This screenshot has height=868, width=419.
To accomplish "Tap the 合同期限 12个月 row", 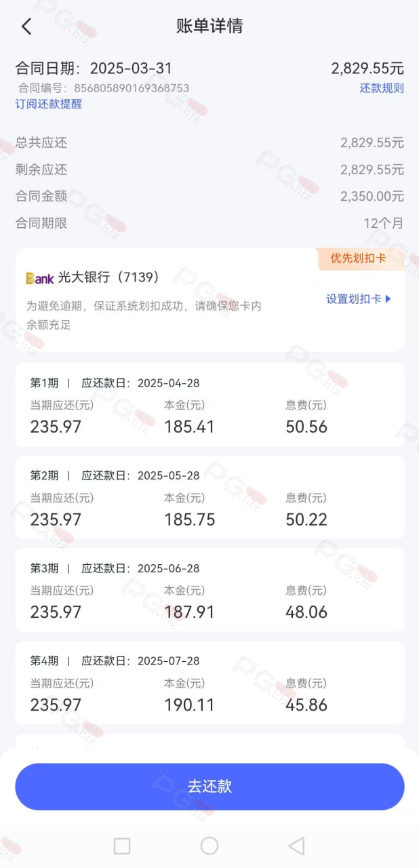I will point(209,223).
